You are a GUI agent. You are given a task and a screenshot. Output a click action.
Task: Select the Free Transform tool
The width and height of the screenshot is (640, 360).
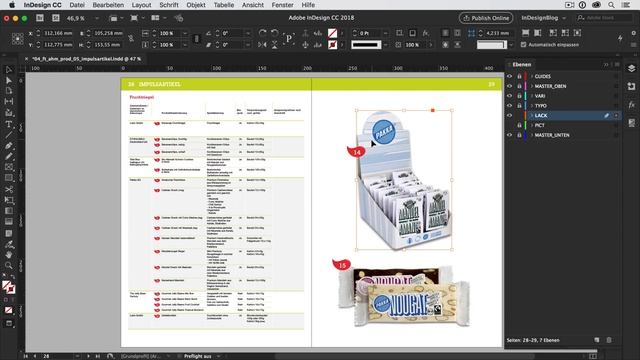pos(9,200)
